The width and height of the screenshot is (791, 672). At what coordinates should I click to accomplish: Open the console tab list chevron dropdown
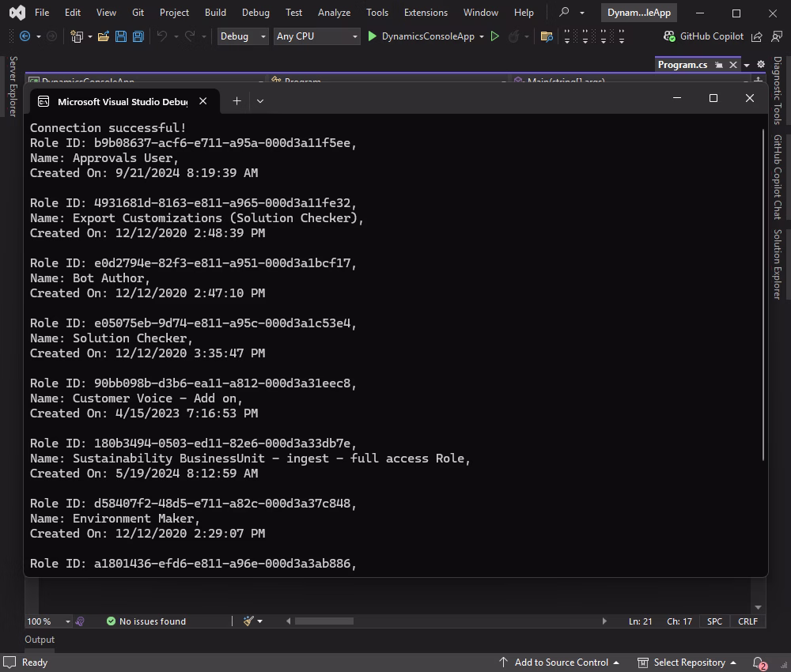click(x=260, y=101)
